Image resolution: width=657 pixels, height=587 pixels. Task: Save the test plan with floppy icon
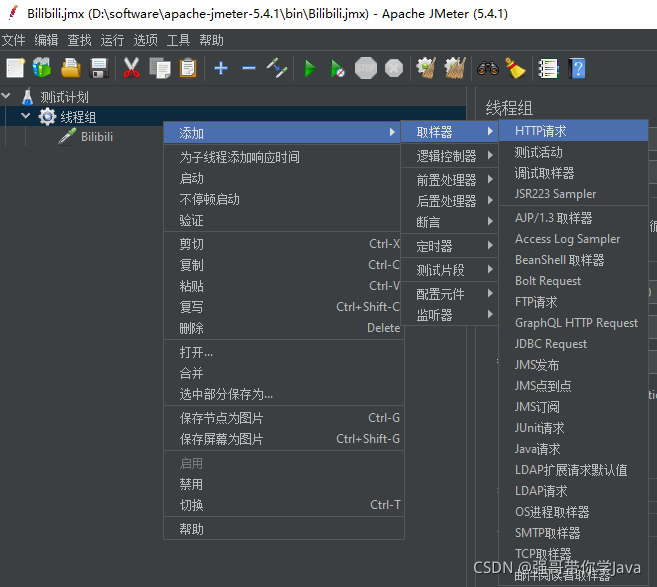point(99,68)
